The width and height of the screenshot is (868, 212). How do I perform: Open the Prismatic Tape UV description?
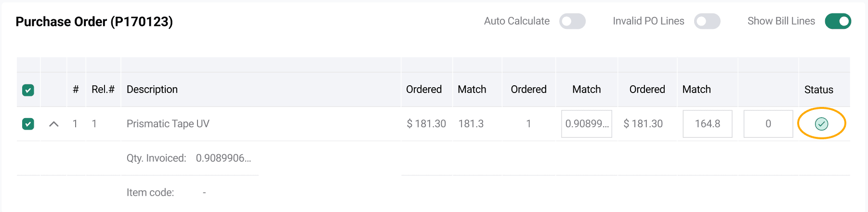[x=168, y=124]
